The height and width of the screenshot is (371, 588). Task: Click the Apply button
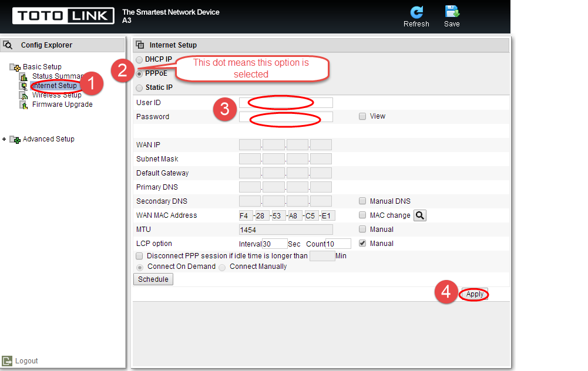475,294
